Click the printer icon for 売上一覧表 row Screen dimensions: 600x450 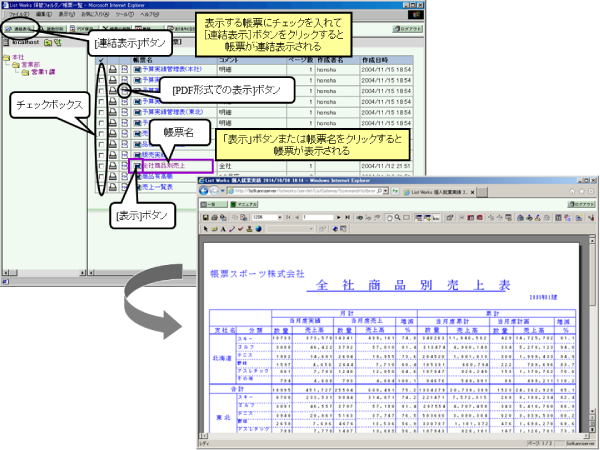click(112, 187)
